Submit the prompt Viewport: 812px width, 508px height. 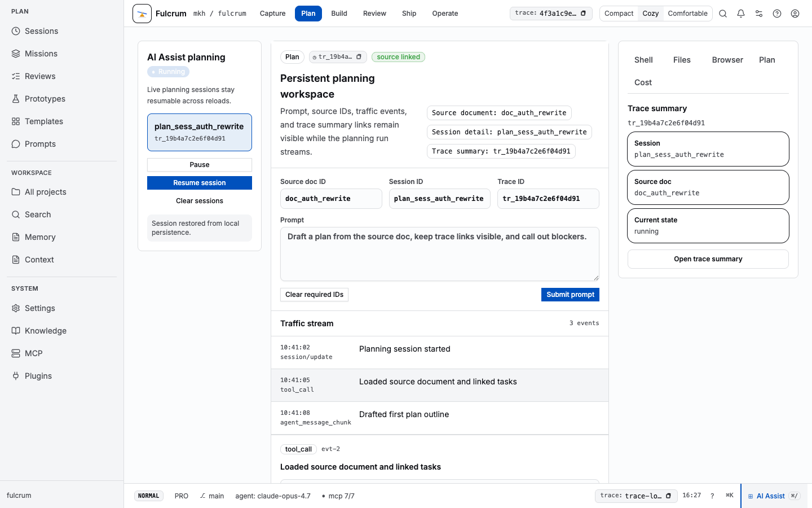point(570,295)
